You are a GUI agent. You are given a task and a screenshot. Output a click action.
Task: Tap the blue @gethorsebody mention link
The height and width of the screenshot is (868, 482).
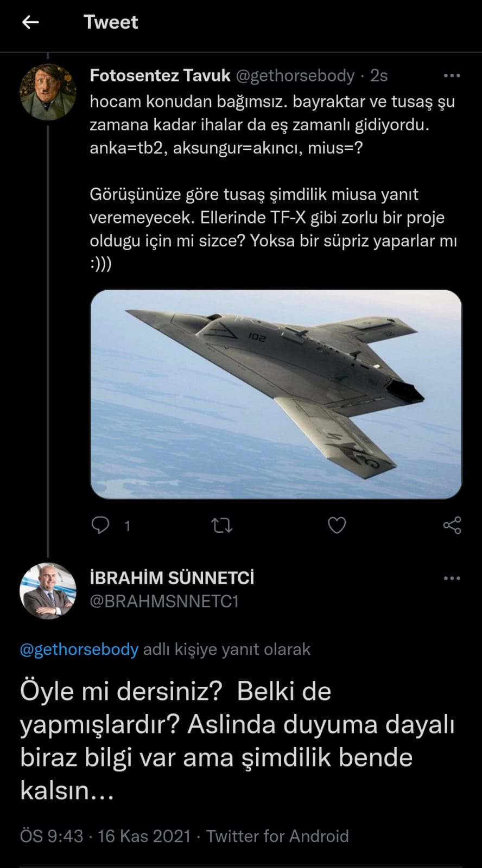79,649
